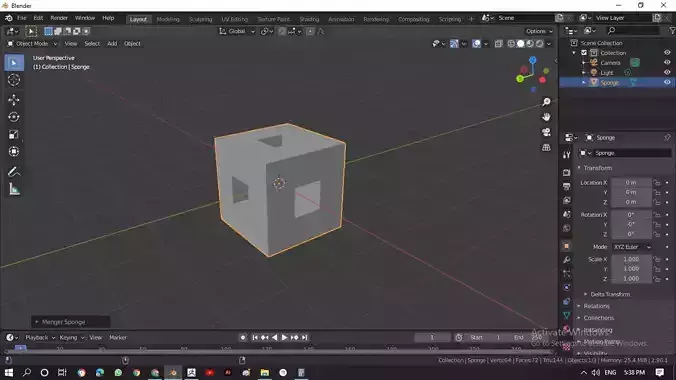Lock the Location X property
Viewport: 676px width, 380px height.
(657, 182)
